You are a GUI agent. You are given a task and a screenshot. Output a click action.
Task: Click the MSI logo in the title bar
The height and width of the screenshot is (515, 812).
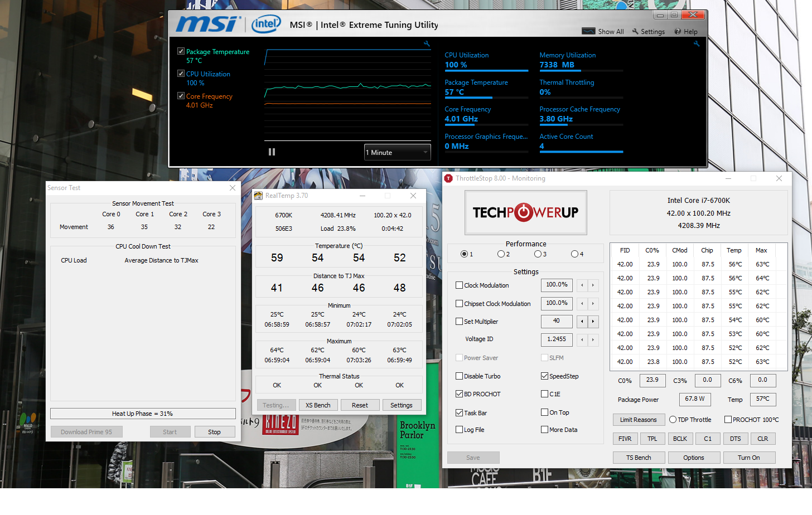209,24
